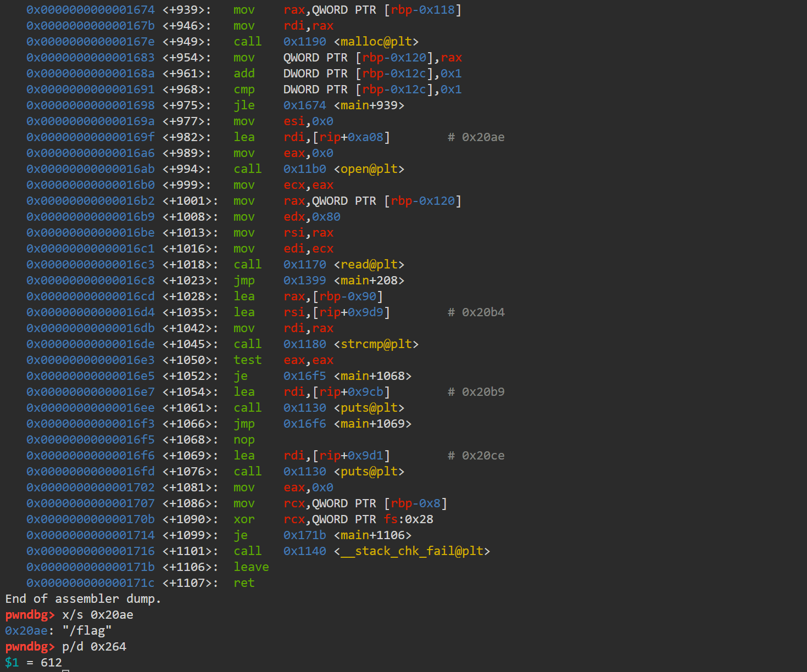This screenshot has height=672, width=807.
Task: Click the <__stack_chk_fail@plt> symbol
Action: click(412, 551)
